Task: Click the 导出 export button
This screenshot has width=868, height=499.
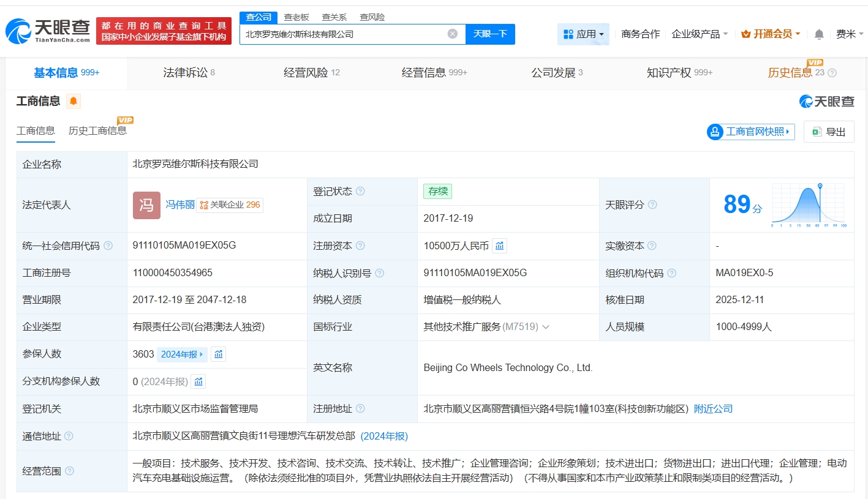Action: coord(829,132)
